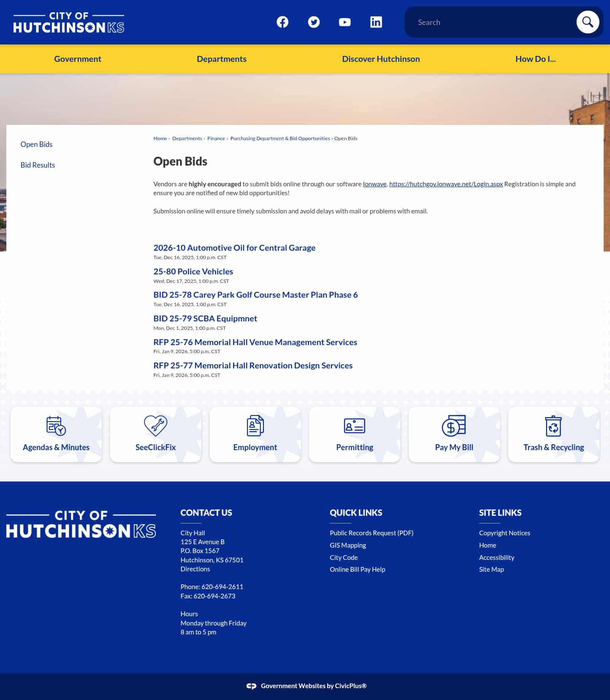Viewport: 610px width, 700px height.
Task: Go to Departments breadcrumb link
Action: (187, 138)
